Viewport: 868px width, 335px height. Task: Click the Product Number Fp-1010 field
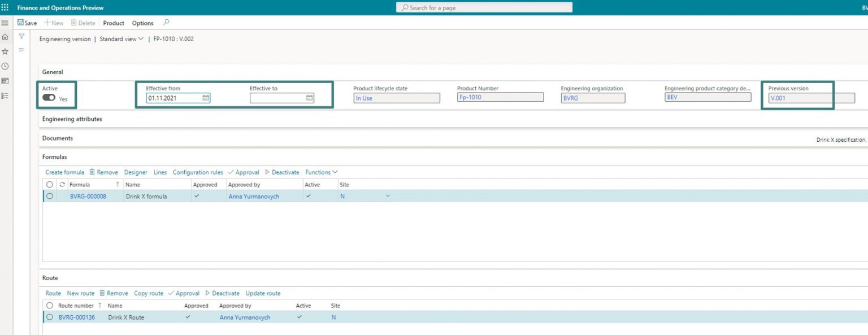(500, 97)
